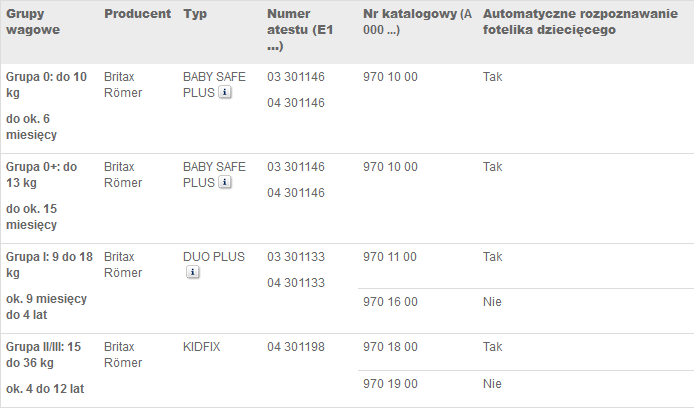Open info icon for Grupa 0+ BABY SAFE PLUS
The height and width of the screenshot is (409, 694).
click(x=225, y=182)
